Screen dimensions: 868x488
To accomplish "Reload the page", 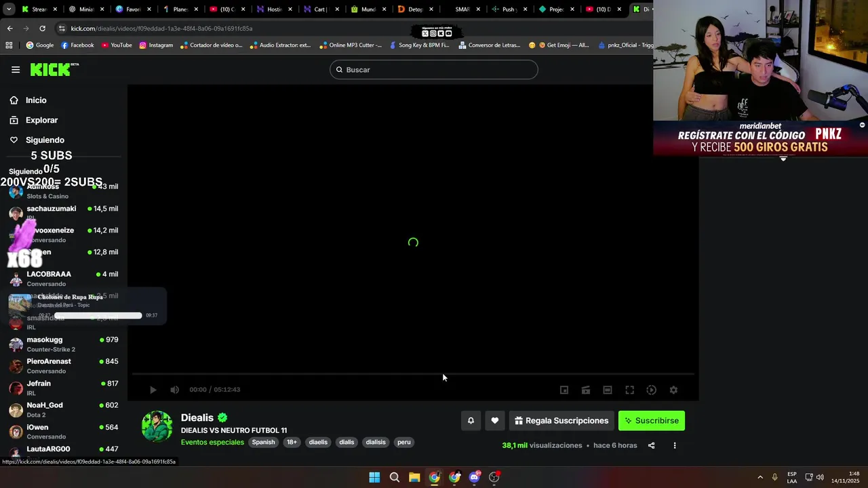I will click(42, 28).
